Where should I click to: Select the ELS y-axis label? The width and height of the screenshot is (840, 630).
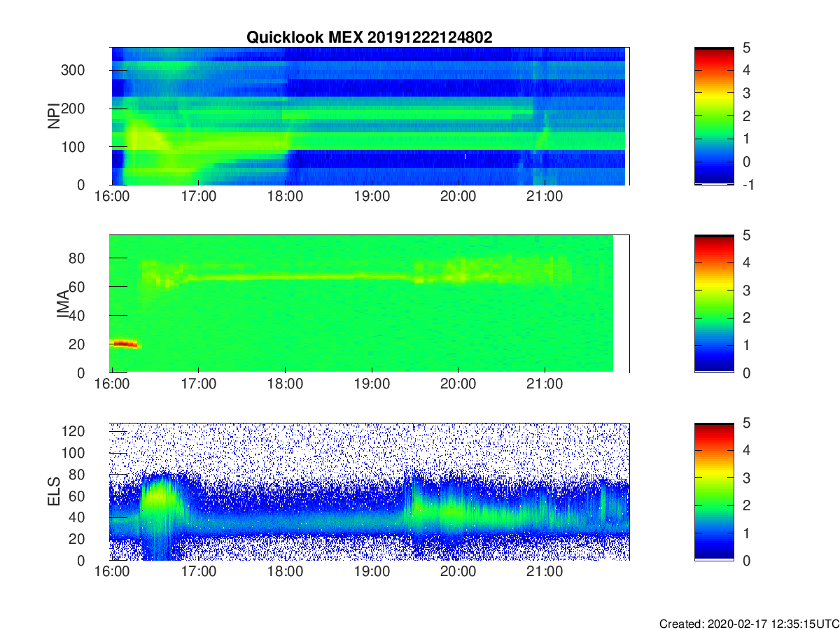[x=53, y=491]
